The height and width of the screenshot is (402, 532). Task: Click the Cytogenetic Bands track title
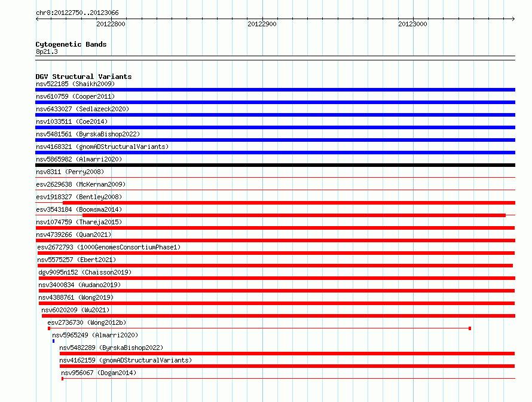pyautogui.click(x=71, y=44)
